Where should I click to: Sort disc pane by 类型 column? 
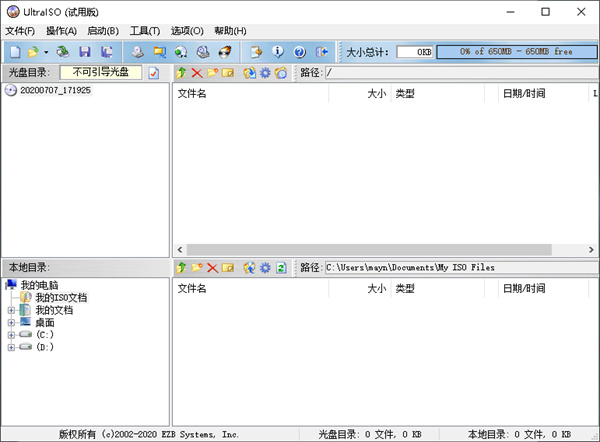click(437, 93)
